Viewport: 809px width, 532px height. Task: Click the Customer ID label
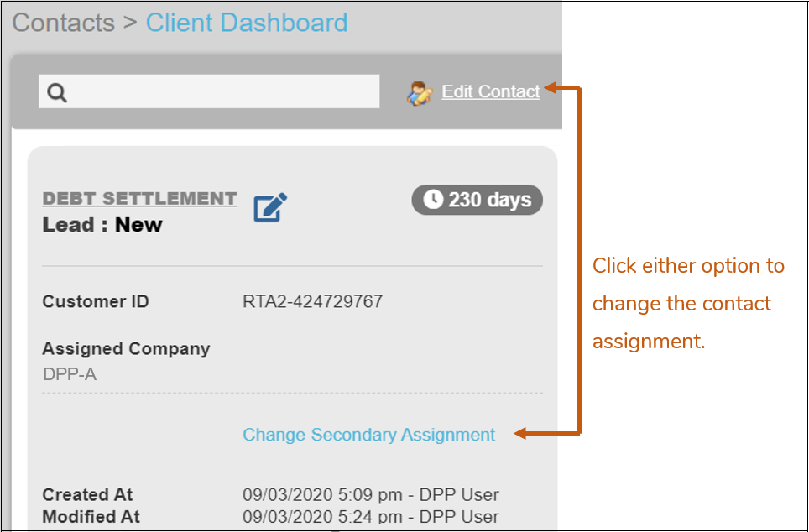96,302
